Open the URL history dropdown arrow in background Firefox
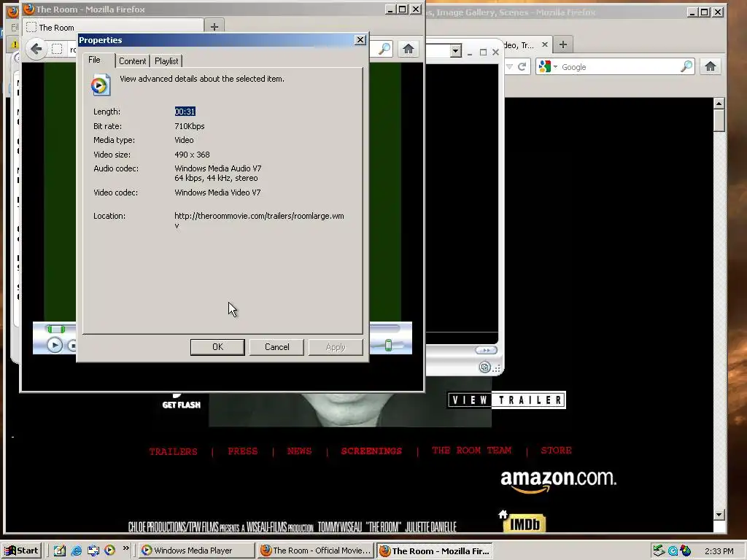The image size is (747, 560). (509, 66)
